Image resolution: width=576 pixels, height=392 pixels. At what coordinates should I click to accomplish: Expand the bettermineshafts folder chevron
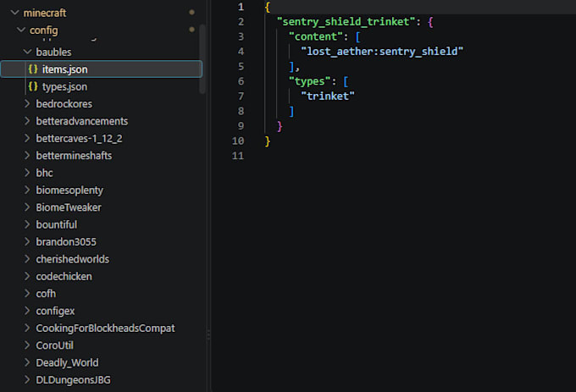click(x=27, y=155)
